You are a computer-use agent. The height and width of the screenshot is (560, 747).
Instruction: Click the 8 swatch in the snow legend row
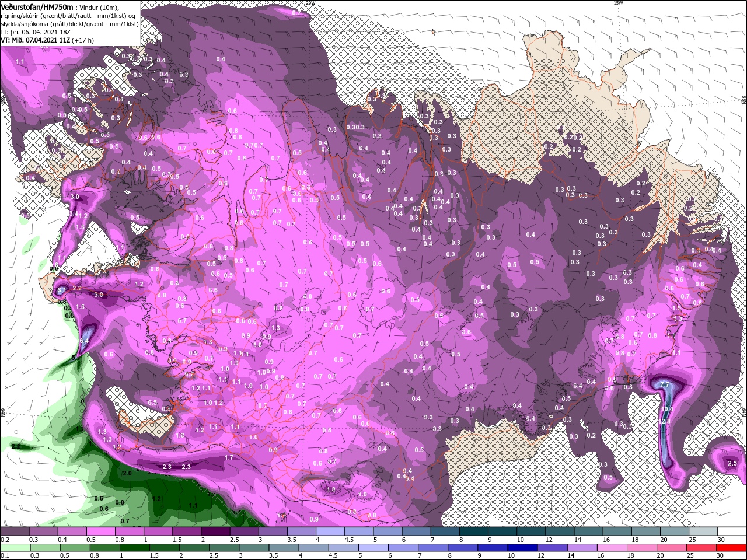pyautogui.click(x=474, y=531)
